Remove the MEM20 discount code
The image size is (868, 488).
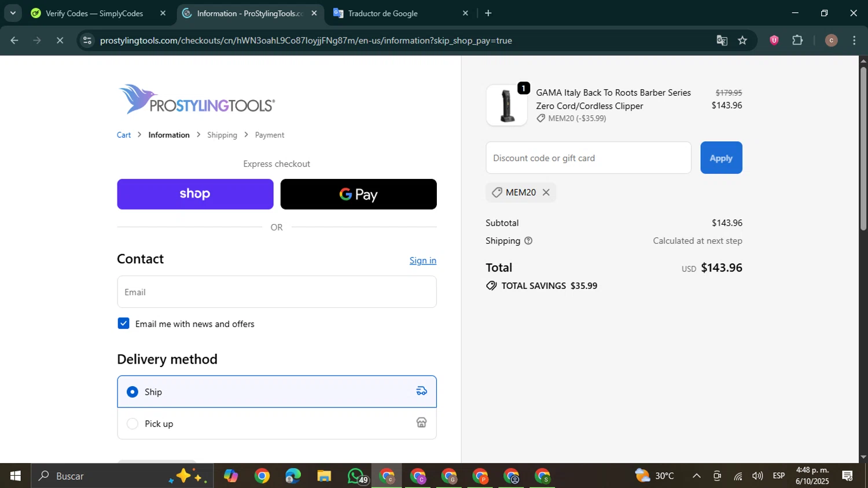point(546,192)
